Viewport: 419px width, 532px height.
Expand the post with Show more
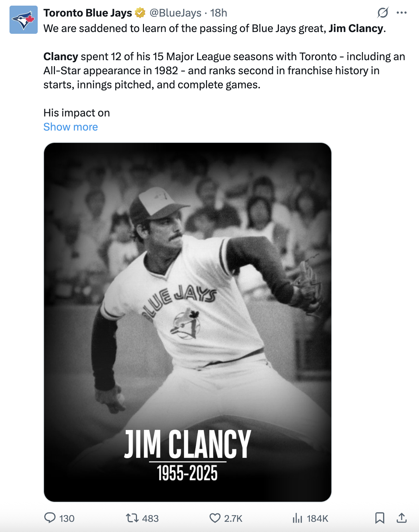click(71, 127)
